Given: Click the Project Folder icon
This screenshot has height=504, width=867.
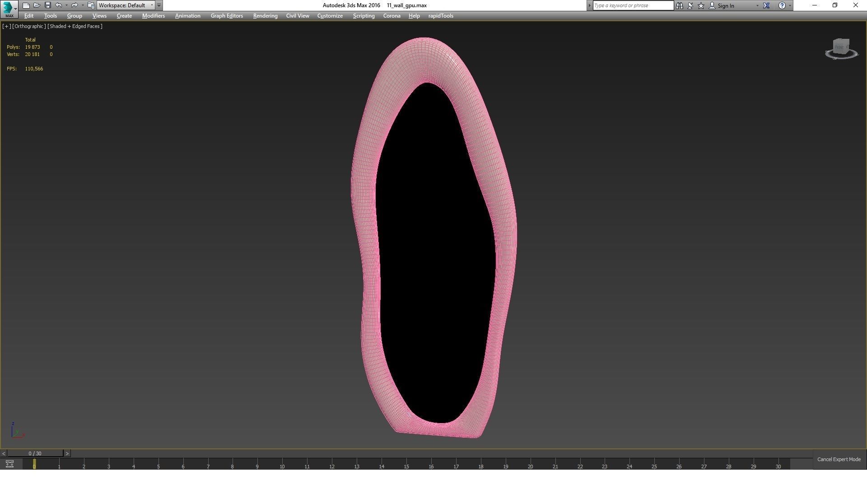Looking at the screenshot, I should point(91,5).
